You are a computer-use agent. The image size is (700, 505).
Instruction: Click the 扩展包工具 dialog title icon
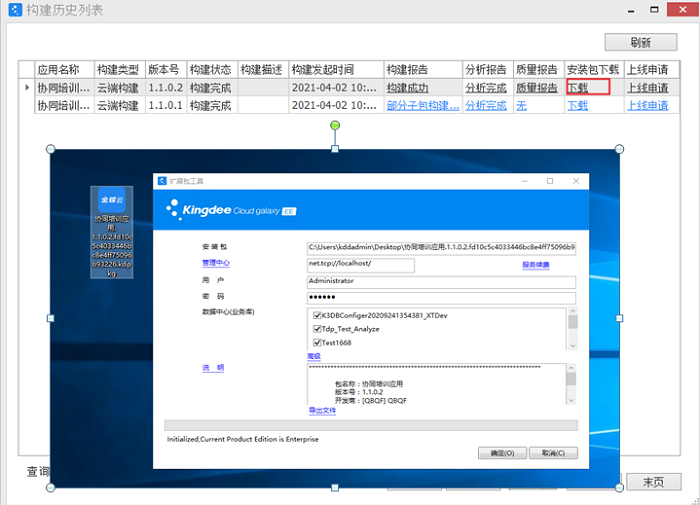162,181
